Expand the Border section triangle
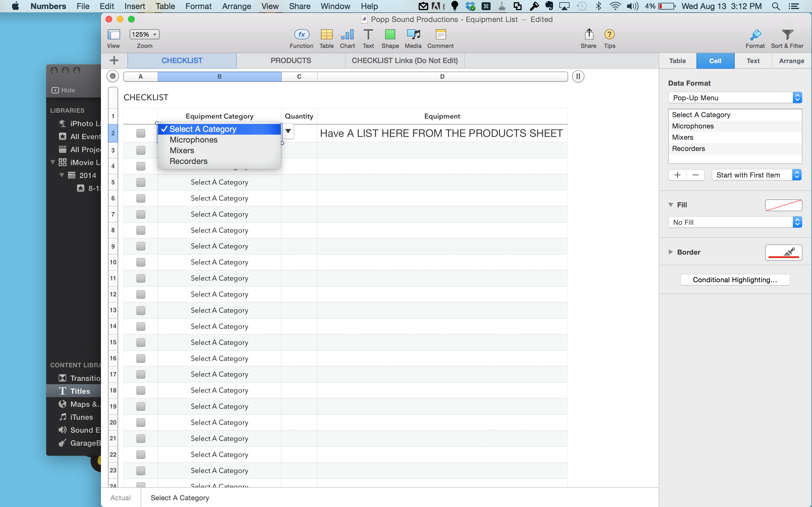The width and height of the screenshot is (812, 507). 670,252
